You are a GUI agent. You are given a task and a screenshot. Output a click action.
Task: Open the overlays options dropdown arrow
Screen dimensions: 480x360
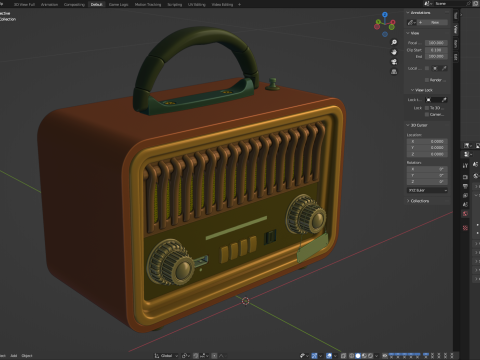point(335,356)
